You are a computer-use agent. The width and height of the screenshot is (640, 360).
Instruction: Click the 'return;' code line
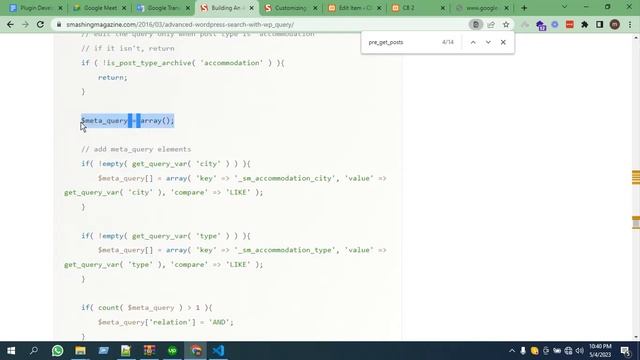[113, 78]
